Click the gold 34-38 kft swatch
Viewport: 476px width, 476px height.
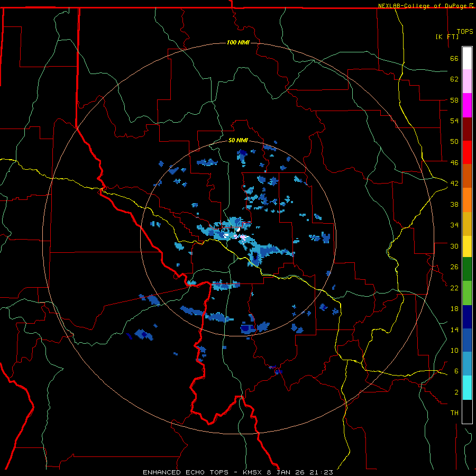click(x=467, y=224)
